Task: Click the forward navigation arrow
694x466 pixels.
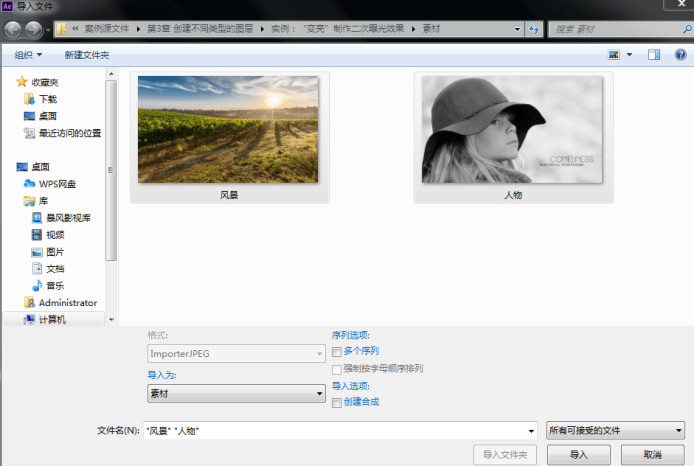Action: coord(34,30)
